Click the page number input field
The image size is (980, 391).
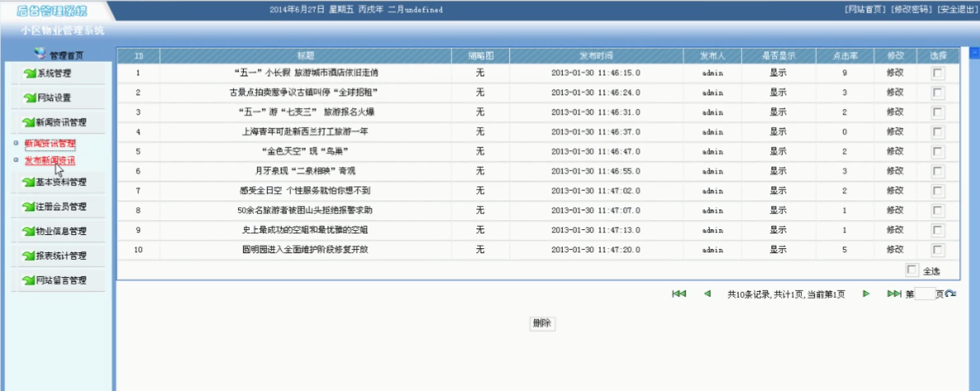925,294
